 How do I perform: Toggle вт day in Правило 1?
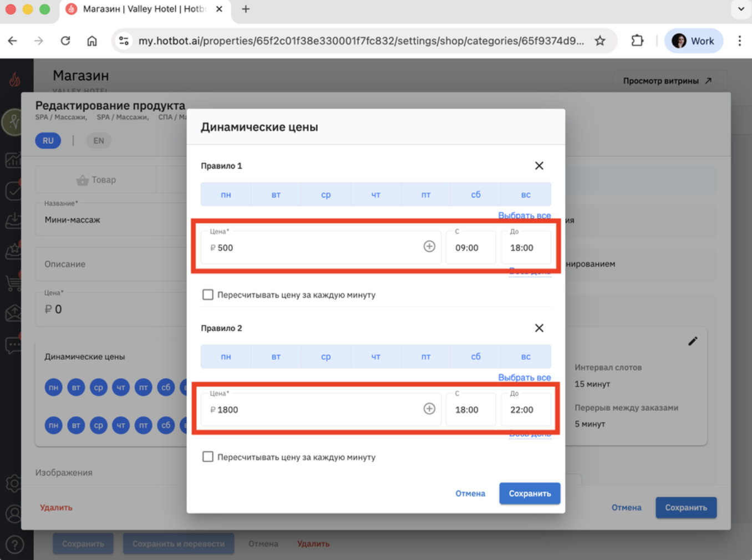276,195
